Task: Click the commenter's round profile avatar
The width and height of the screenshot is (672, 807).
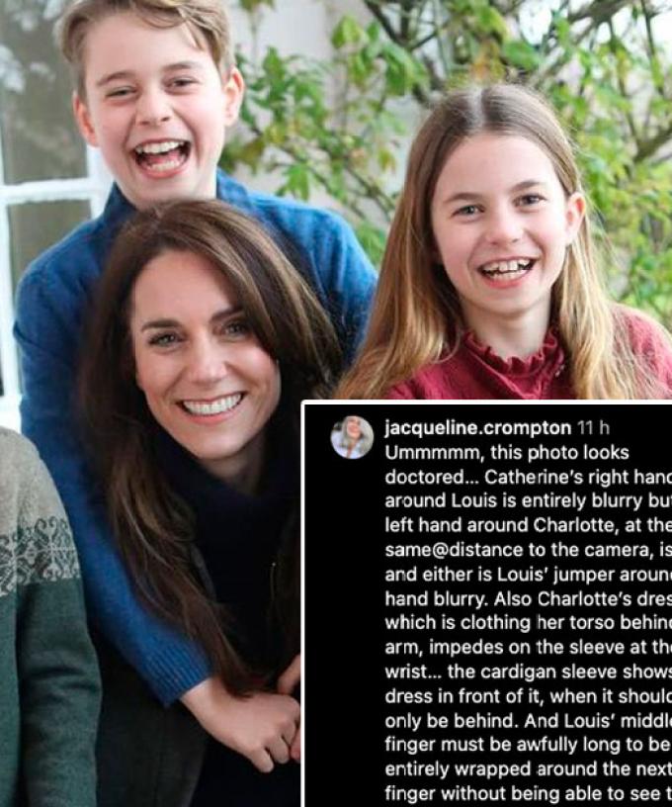Action: (352, 437)
